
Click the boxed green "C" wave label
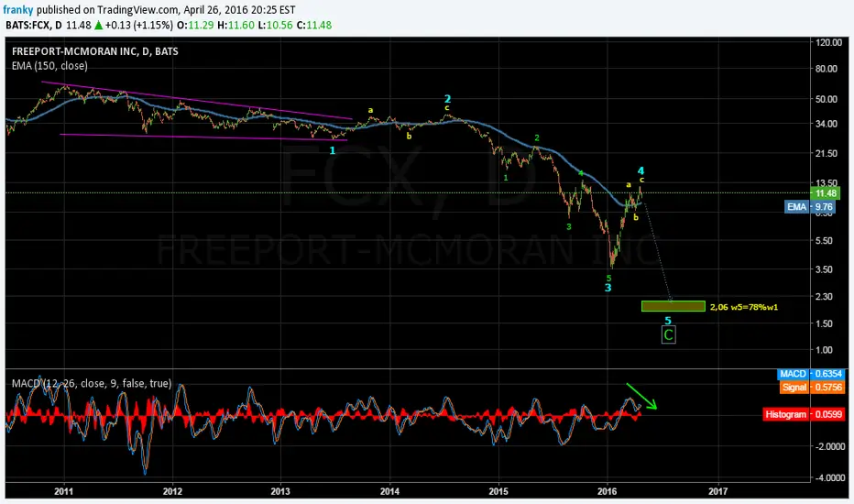point(668,335)
